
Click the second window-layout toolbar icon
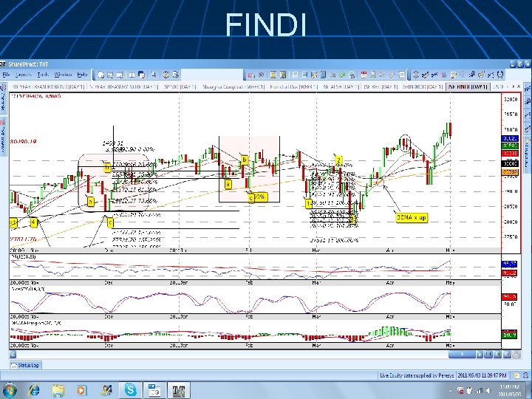coord(110,75)
